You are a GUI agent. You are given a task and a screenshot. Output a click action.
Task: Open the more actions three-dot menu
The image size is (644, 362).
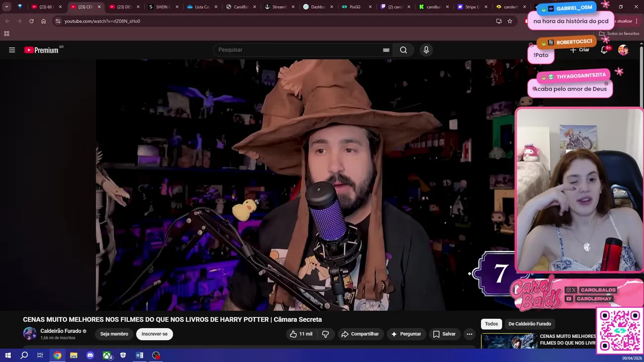point(469,334)
